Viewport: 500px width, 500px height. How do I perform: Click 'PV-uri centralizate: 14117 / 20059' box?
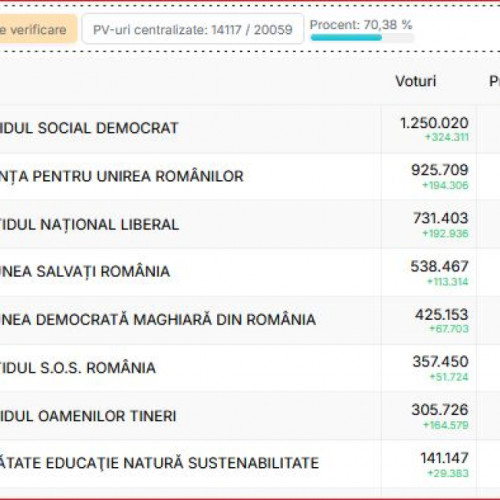pyautogui.click(x=193, y=29)
